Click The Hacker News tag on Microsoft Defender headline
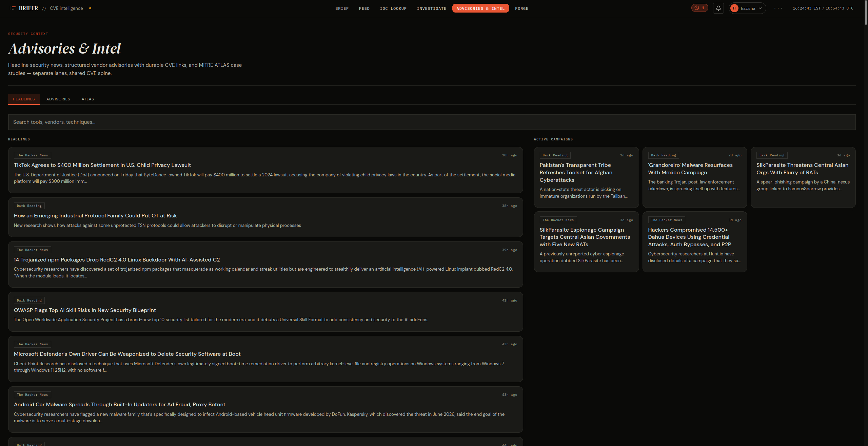This screenshot has height=446, width=868. pos(33,344)
